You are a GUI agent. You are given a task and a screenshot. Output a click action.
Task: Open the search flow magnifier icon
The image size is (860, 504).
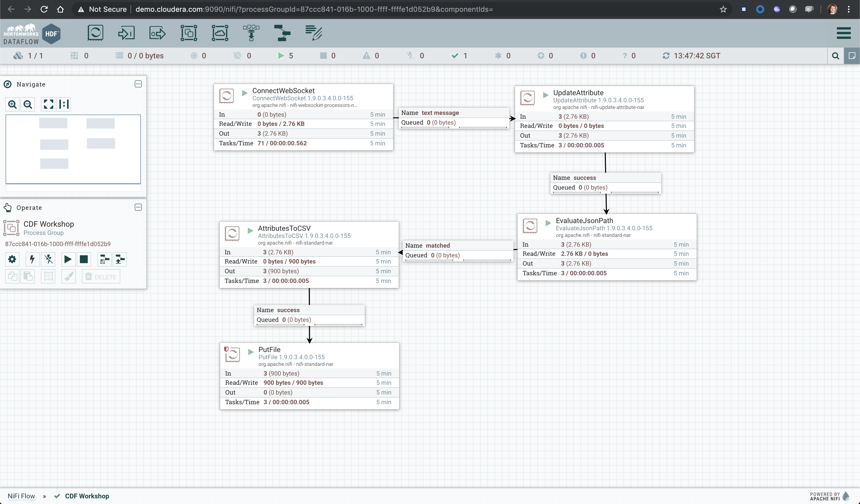pyautogui.click(x=835, y=56)
